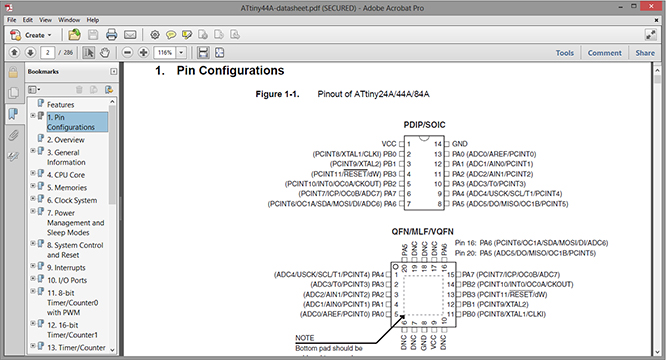This screenshot has width=666, height=360.
Task: Open the View menu
Action: (45, 20)
